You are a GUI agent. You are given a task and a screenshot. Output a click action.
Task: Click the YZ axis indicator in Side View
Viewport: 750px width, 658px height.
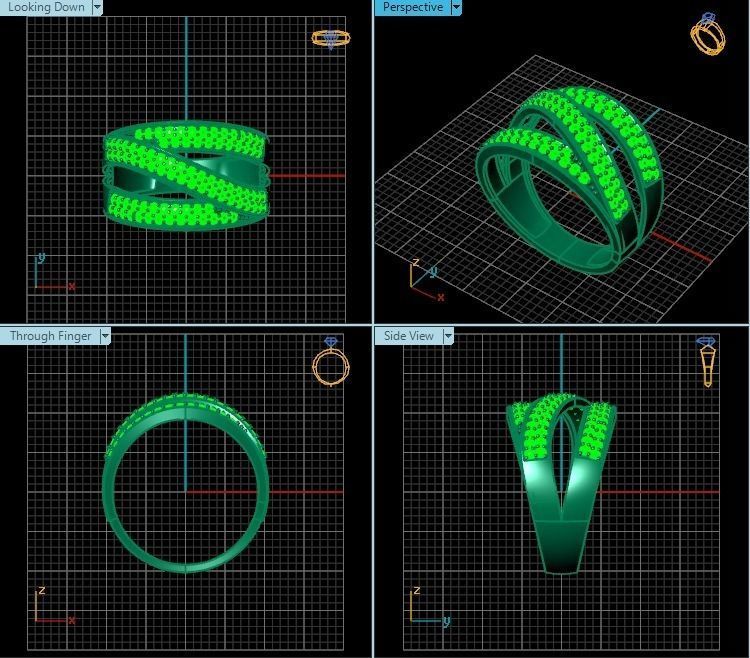point(430,606)
